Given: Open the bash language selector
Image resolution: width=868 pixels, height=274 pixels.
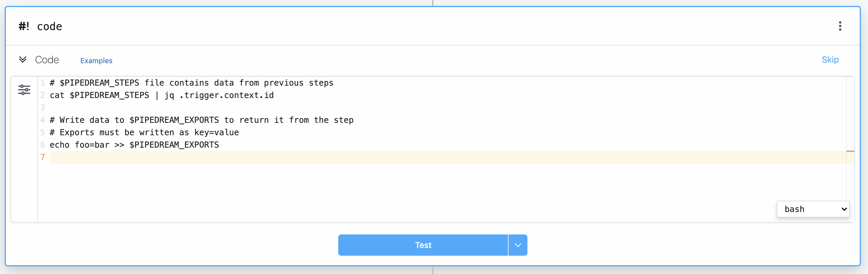Looking at the screenshot, I should pyautogui.click(x=813, y=209).
